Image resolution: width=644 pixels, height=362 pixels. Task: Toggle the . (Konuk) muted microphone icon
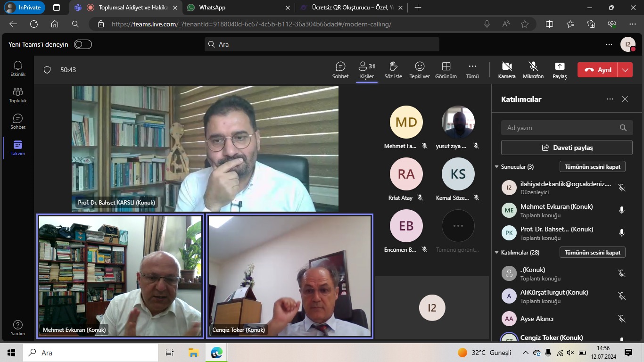pyautogui.click(x=622, y=273)
